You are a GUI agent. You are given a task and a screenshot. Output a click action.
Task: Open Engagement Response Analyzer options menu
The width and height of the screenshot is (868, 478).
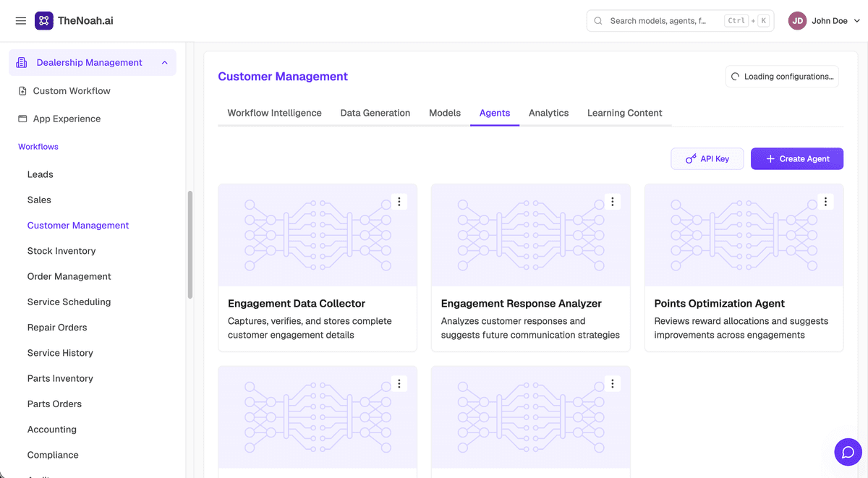[613, 202]
